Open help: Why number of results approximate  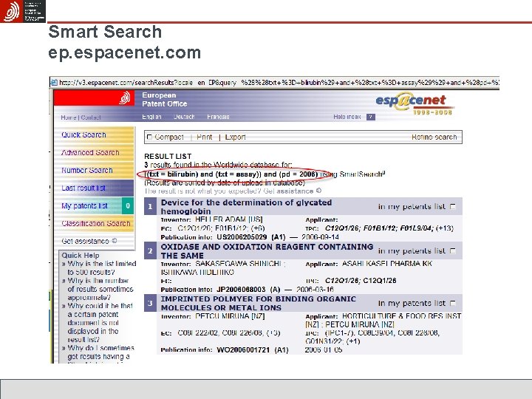[x=100, y=289]
